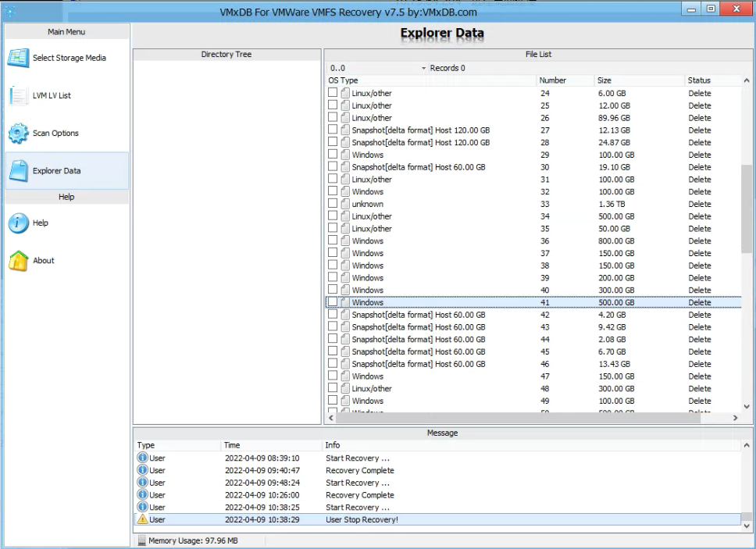Click the file icon of record number 32

point(345,192)
